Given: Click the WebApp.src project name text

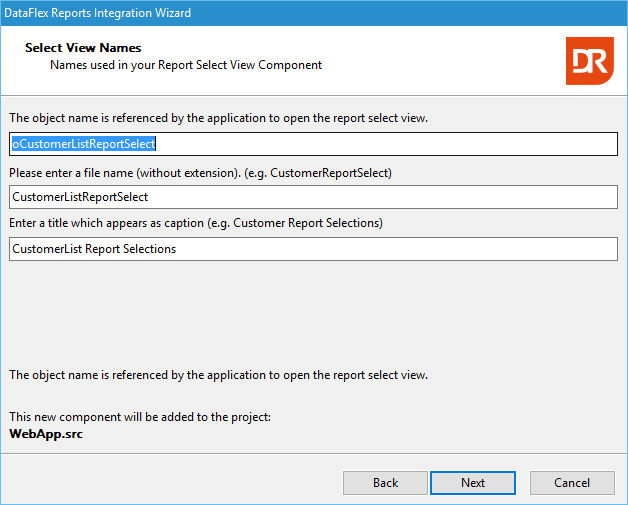Looking at the screenshot, I should [x=46, y=434].
